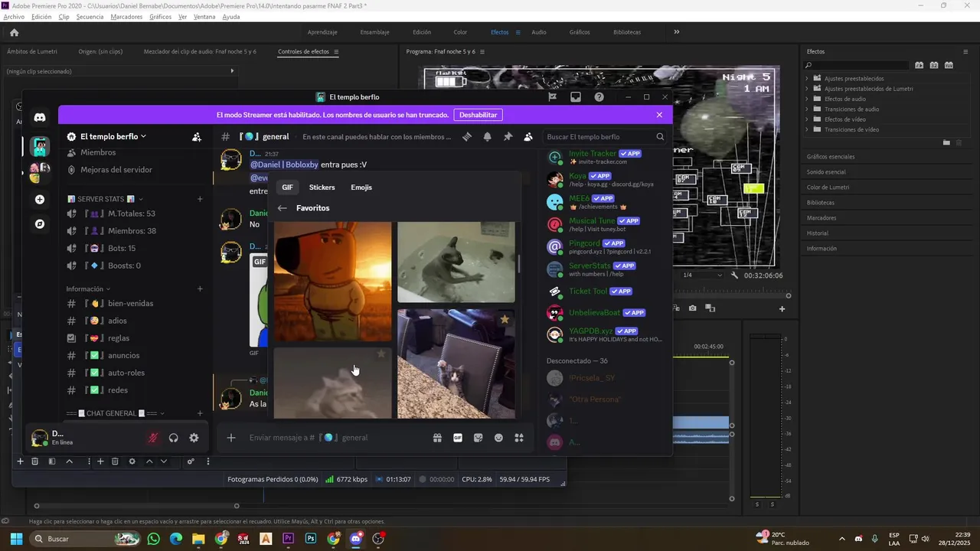The height and width of the screenshot is (551, 980).
Task: Collapse Información category
Action: coord(88,289)
